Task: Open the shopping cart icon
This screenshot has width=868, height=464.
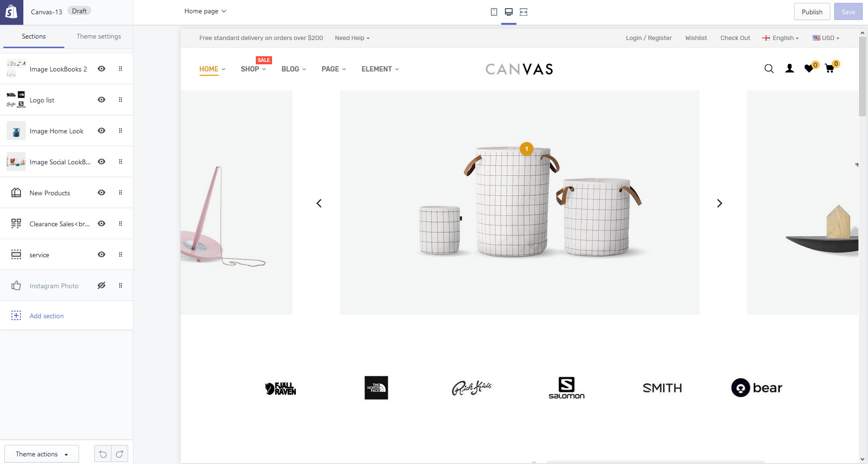Action: click(829, 69)
